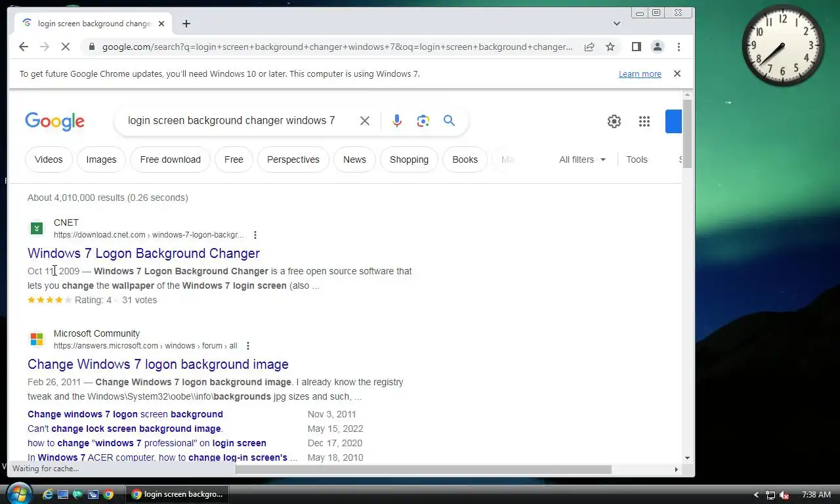Open the Chrome profile avatar
Screen dimensions: 840x504
[657, 47]
